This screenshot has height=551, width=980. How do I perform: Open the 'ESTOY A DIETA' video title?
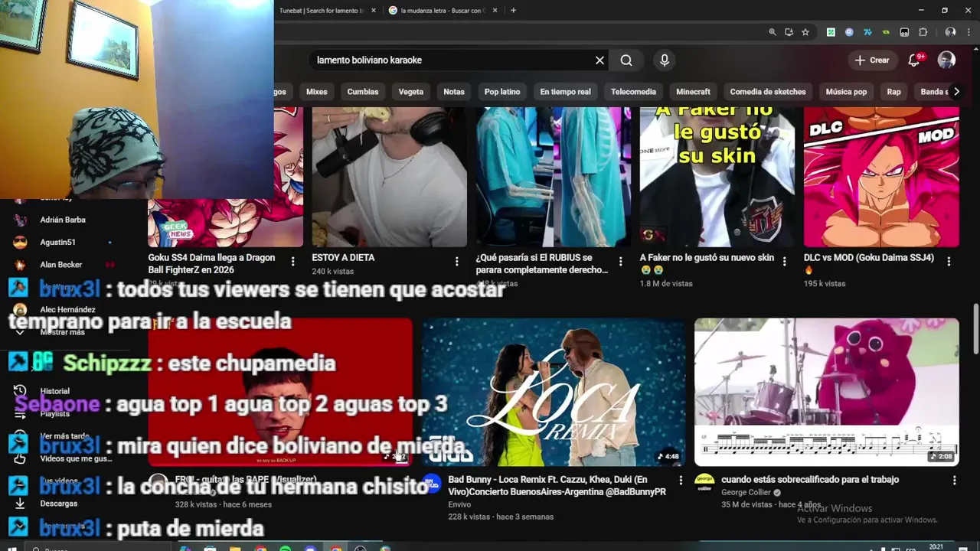(x=343, y=258)
